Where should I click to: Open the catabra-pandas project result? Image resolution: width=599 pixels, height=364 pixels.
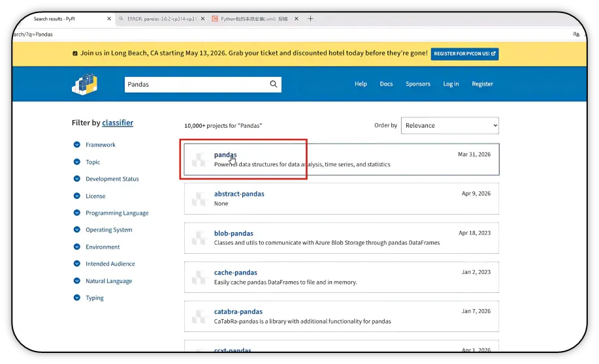342,316
